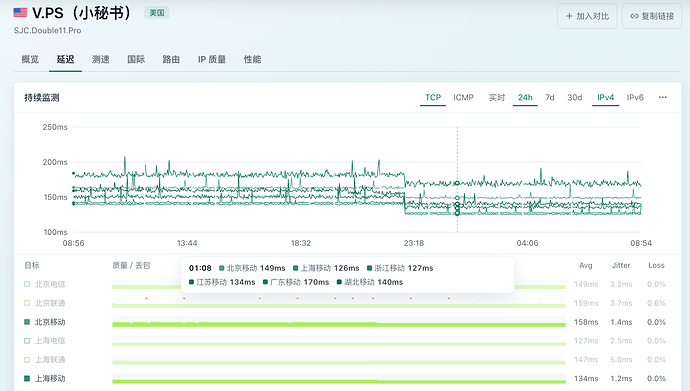690x391 pixels.
Task: Click the Jitter column header
Action: 621,265
